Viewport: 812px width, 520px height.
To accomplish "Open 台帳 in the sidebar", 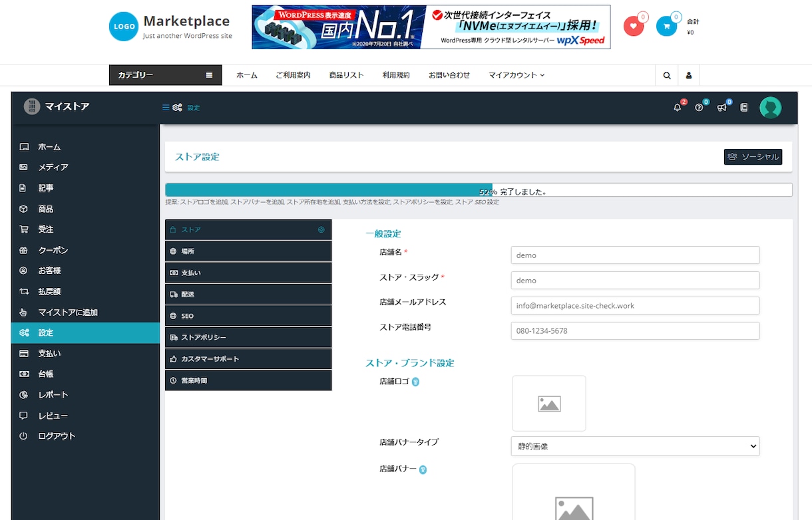I will (85, 374).
